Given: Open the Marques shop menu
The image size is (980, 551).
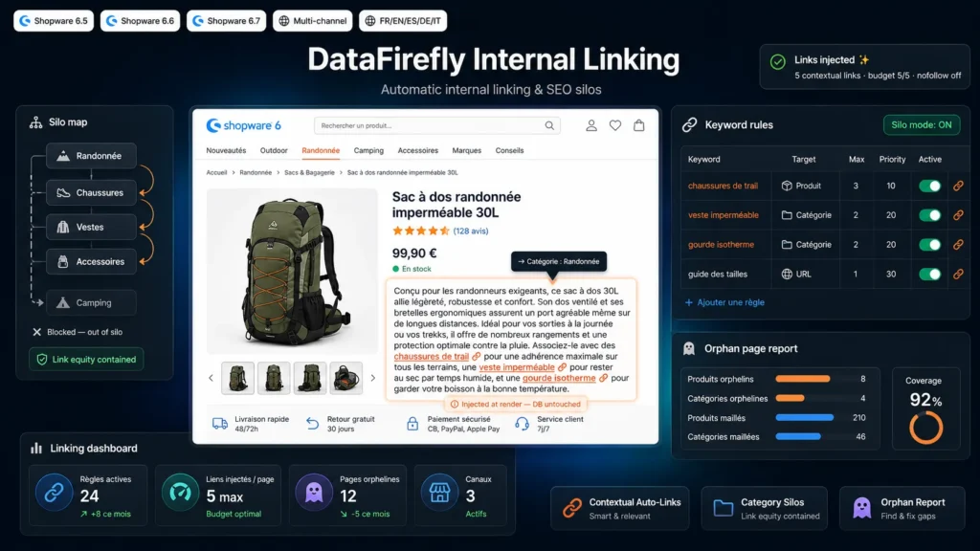Looking at the screenshot, I should click(x=467, y=150).
